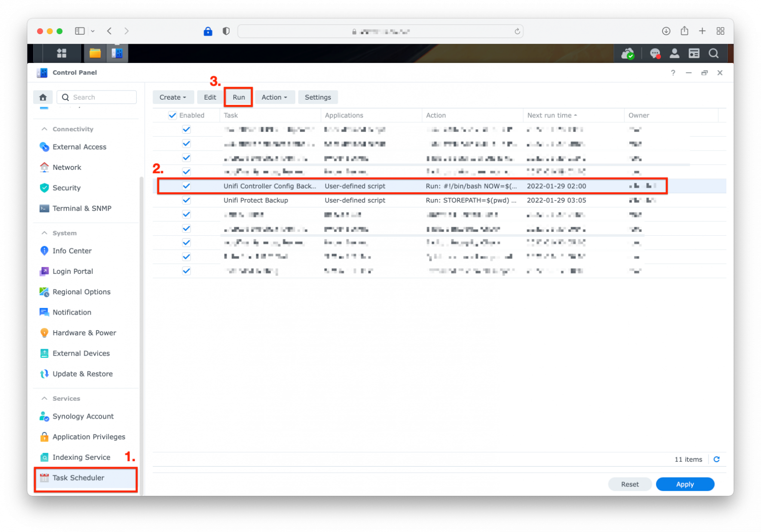Screen dimensions: 761x532
Task: Open the Control Panel help question mark
Action: tap(673, 73)
